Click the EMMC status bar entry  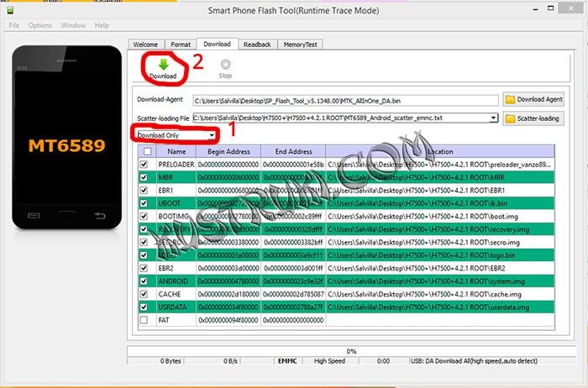coord(287,361)
